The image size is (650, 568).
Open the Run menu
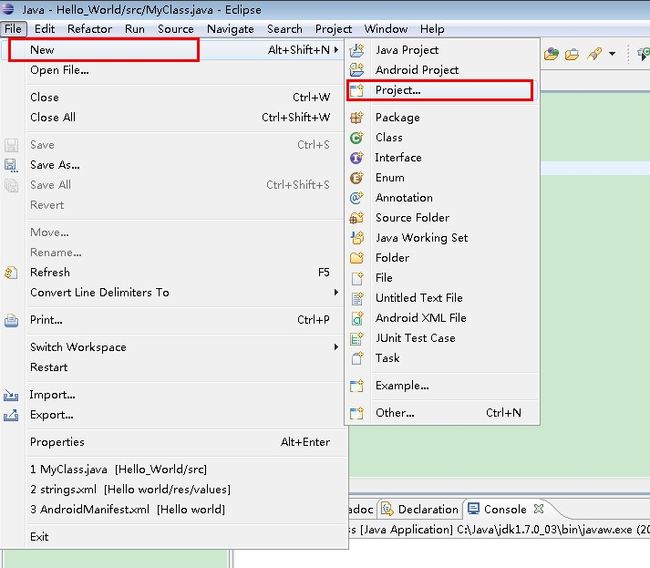coord(135,29)
